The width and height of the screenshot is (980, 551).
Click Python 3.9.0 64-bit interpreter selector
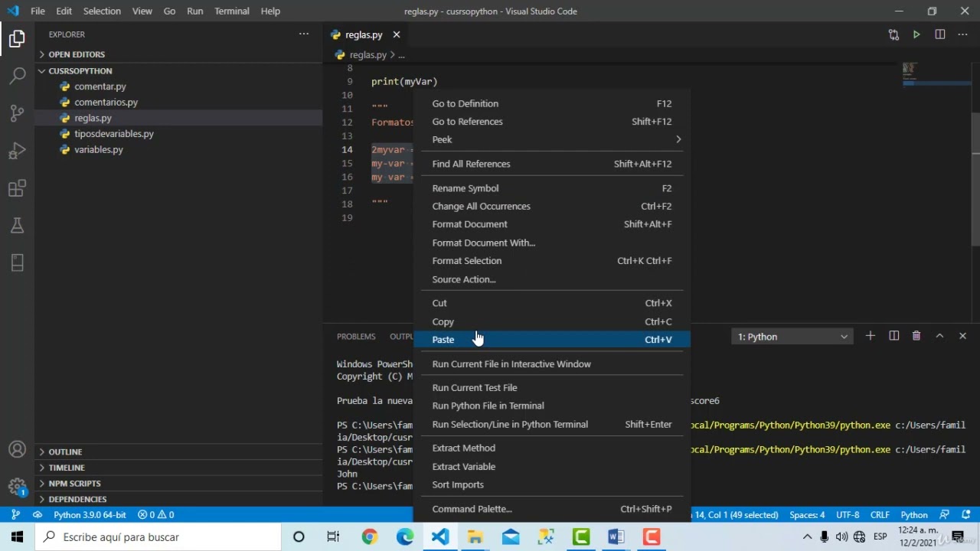pos(90,515)
